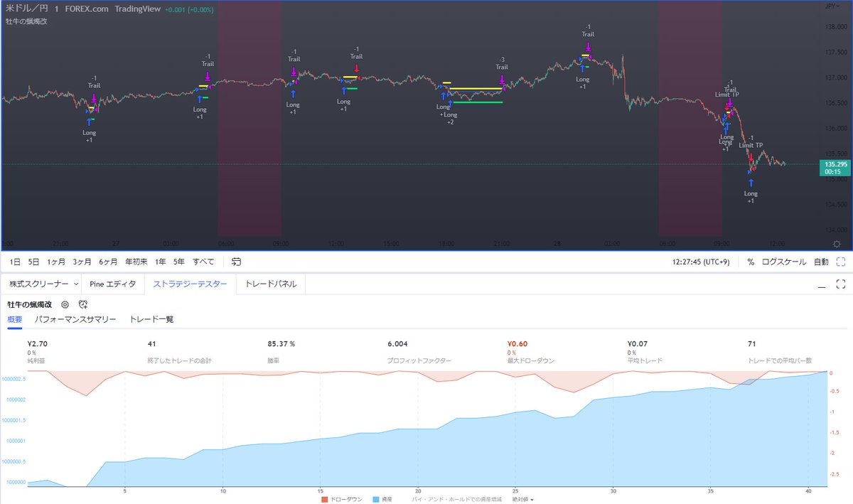The width and height of the screenshot is (853, 504).
Task: Open strategy settings gear next to 牡牛の蝋燭改
Action: click(x=64, y=304)
